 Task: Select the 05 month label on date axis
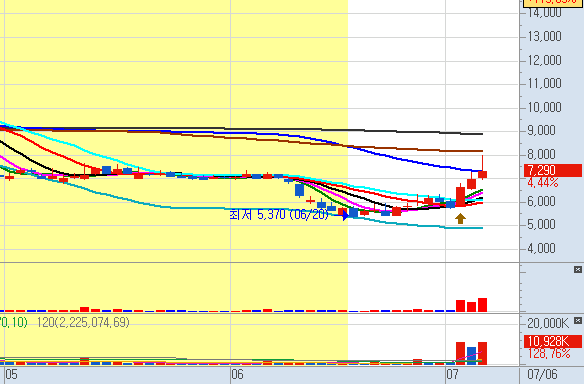coord(11,375)
